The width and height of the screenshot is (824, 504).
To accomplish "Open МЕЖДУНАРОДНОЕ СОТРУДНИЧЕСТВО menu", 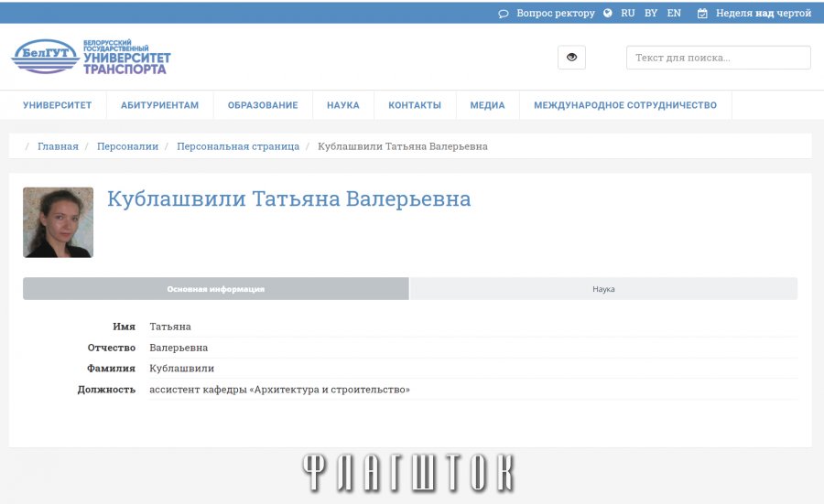I will (x=625, y=105).
